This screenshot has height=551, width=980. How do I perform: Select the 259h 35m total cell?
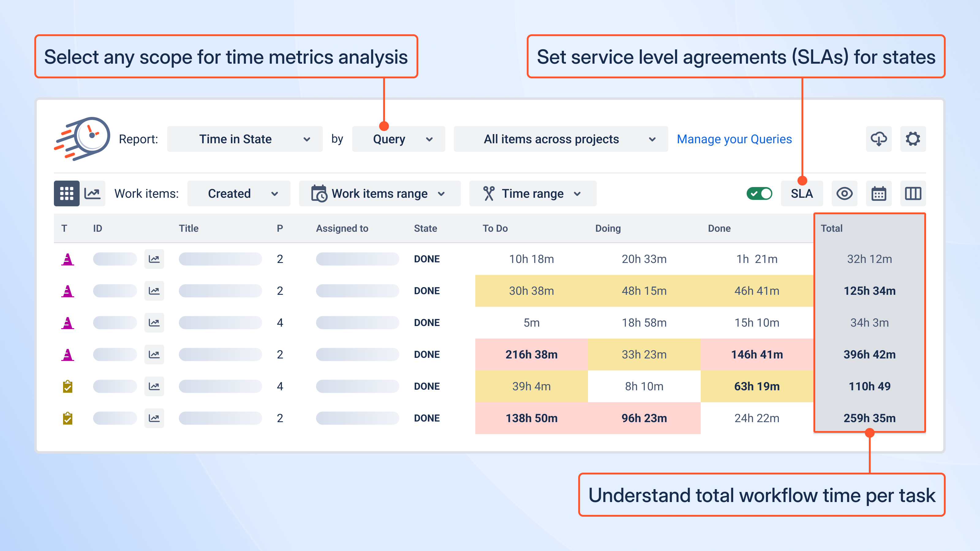point(869,418)
